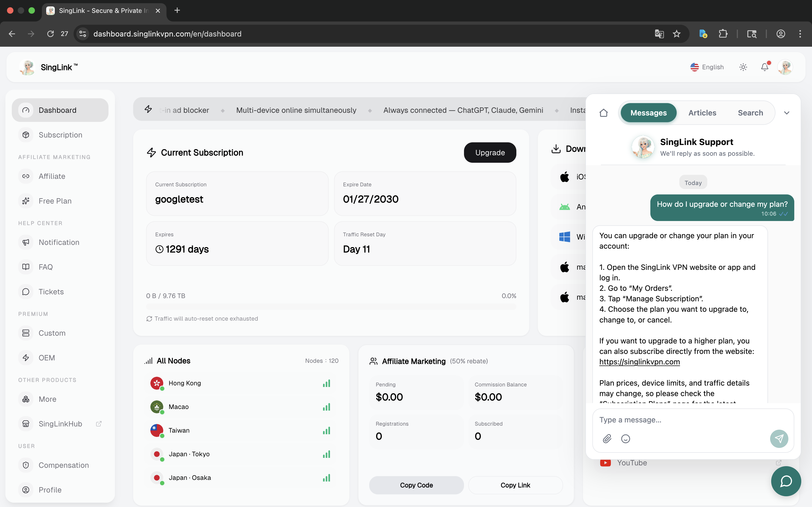
Task: Bookmark the page with star icon
Action: 677,34
